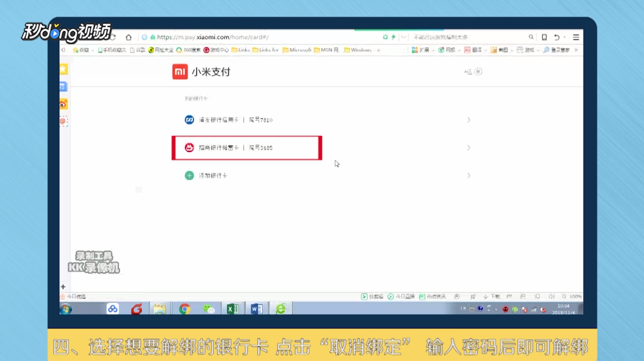Open the Xiaomi Pay Mi logo icon
Screen dimensions: 644x361
(x=180, y=72)
